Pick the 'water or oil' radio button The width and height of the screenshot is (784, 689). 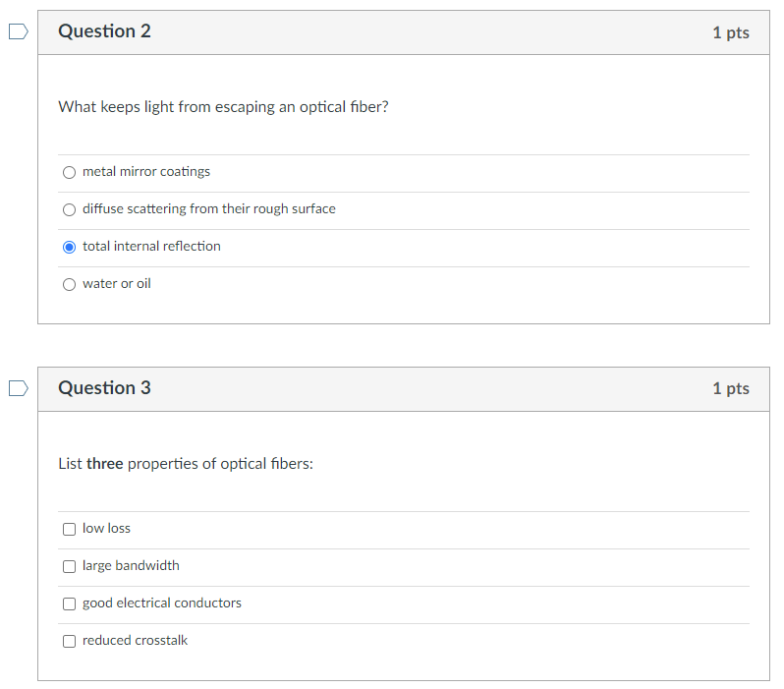pos(69,284)
